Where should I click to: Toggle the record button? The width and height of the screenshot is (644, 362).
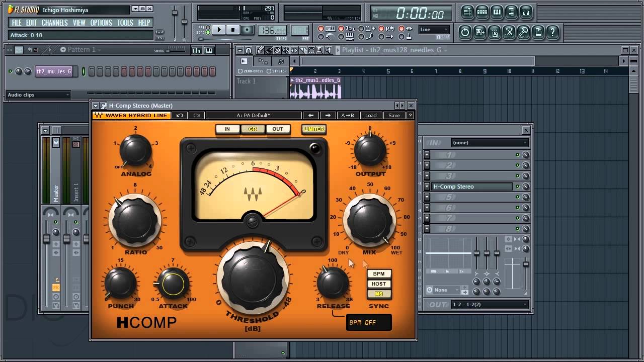[x=247, y=30]
